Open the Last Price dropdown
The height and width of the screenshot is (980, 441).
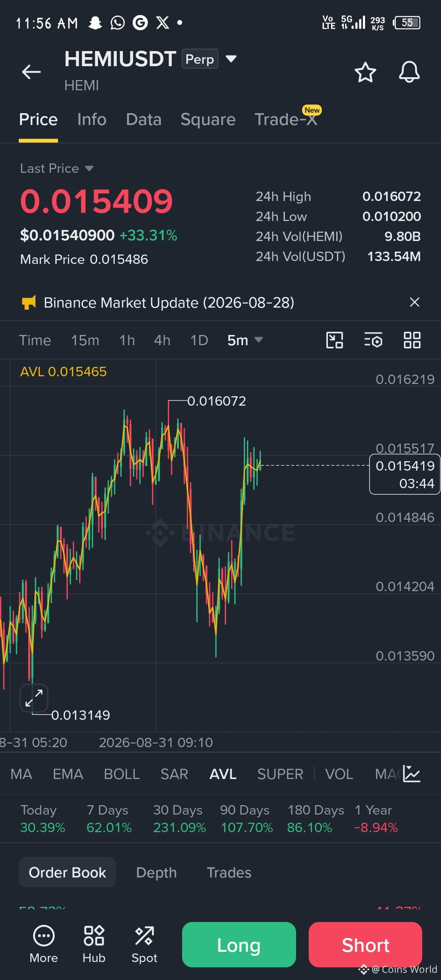click(57, 168)
